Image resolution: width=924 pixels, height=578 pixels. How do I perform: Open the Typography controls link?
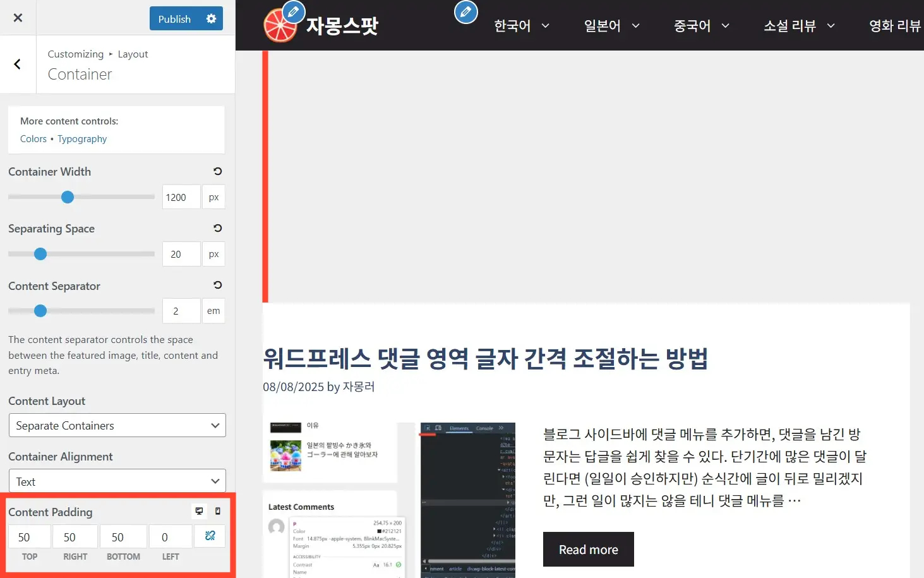click(x=82, y=139)
